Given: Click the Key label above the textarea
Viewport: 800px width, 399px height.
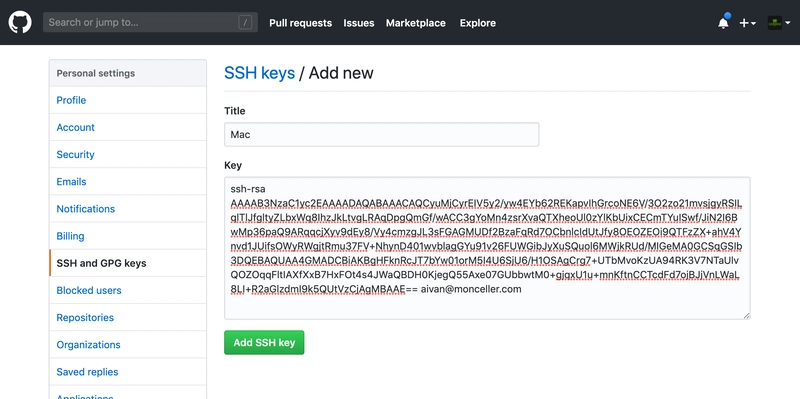Looking at the screenshot, I should click(x=233, y=165).
